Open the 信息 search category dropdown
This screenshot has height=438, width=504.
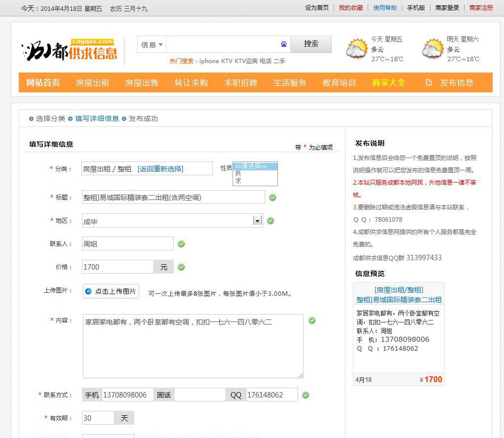click(x=152, y=44)
